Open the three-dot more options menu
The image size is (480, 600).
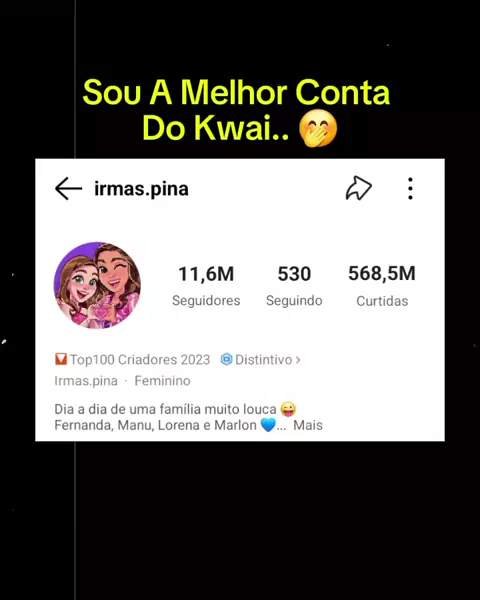tap(410, 189)
